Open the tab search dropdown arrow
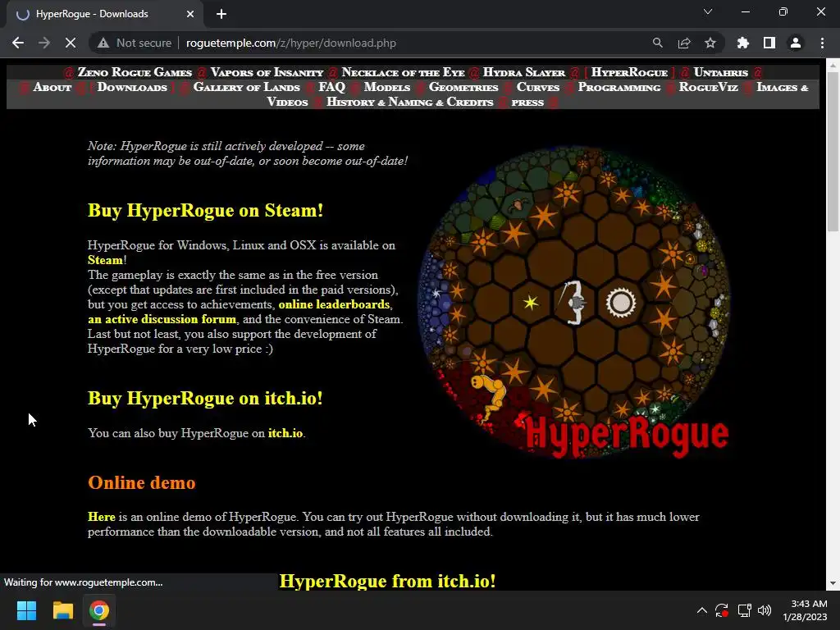Screen dimensions: 840x630 pyautogui.click(x=708, y=11)
